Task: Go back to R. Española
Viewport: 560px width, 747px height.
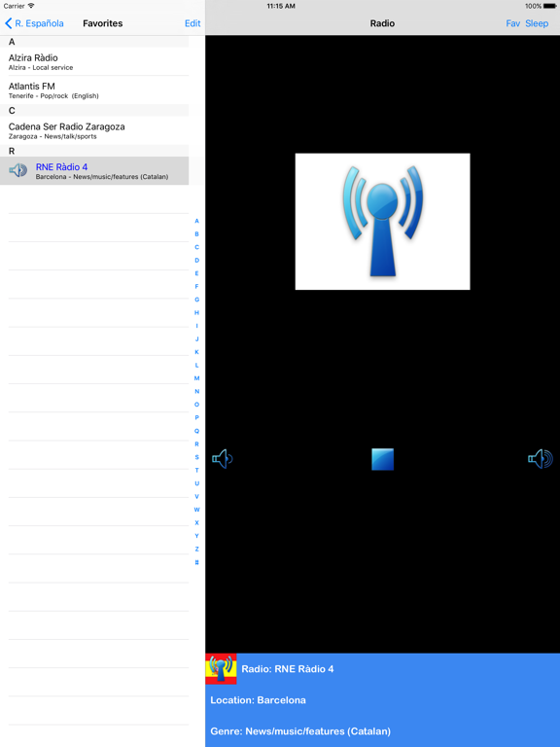Action: click(34, 23)
